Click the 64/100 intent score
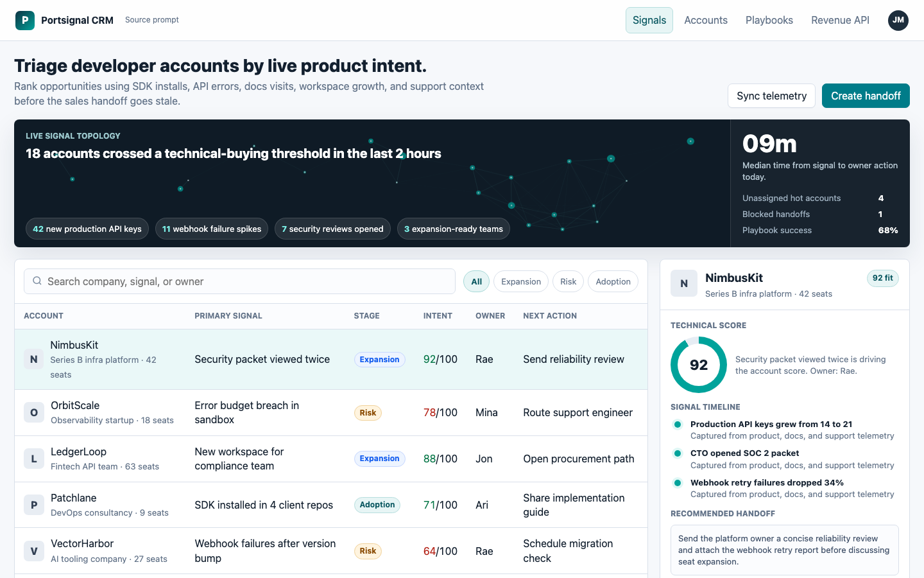 coord(440,551)
